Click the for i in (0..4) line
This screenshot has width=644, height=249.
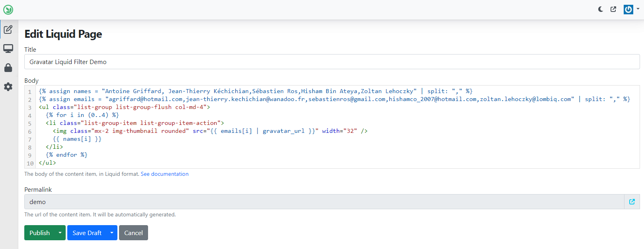pyautogui.click(x=82, y=115)
